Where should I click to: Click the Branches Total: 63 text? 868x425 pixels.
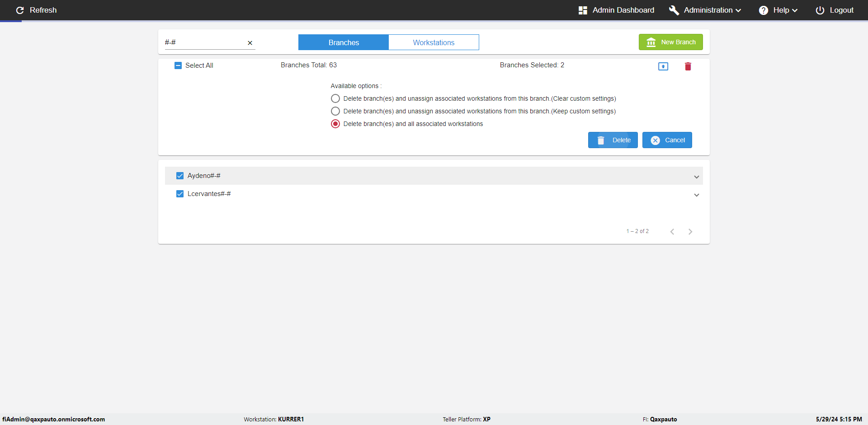pos(309,65)
